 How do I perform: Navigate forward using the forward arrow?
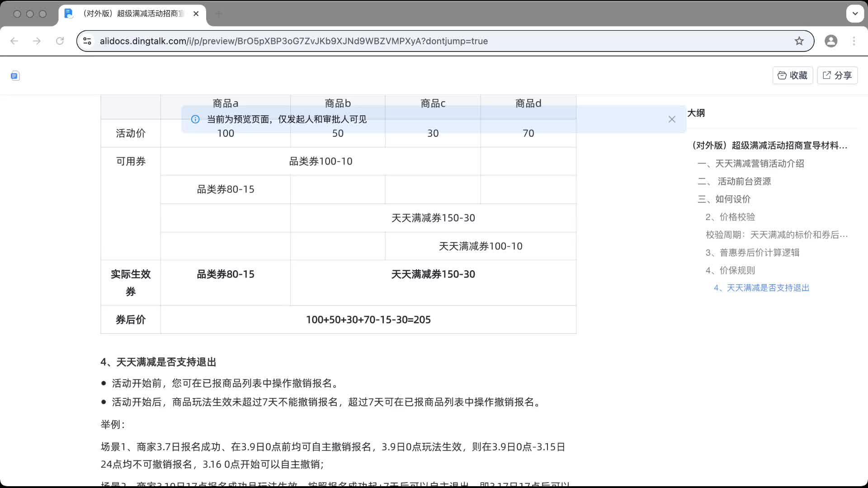click(x=37, y=41)
